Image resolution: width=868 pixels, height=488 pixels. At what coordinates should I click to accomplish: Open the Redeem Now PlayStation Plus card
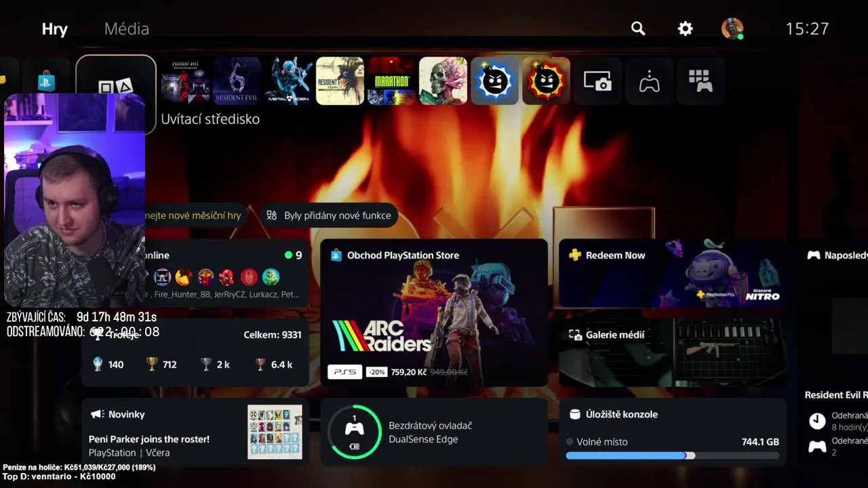673,273
